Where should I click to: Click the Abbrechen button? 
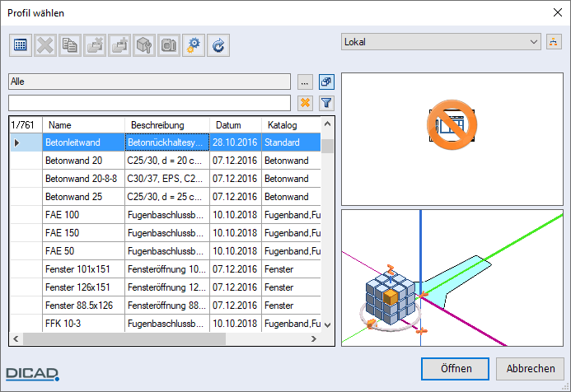[531, 369]
